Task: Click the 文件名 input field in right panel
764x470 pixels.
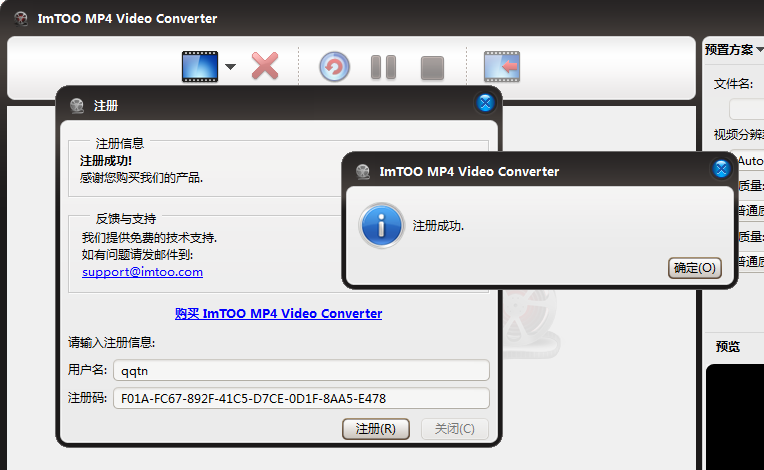Action: 748,109
